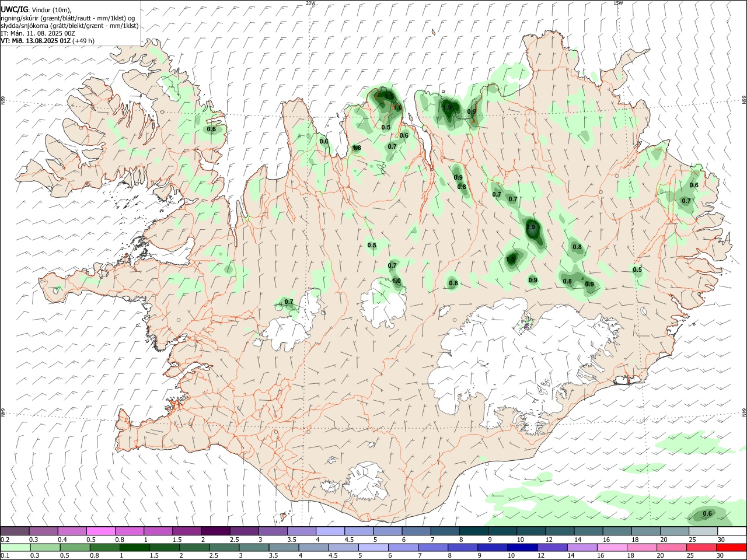Select the bright red swatch between 25 and 30
The height and width of the screenshot is (560, 747).
[731, 548]
